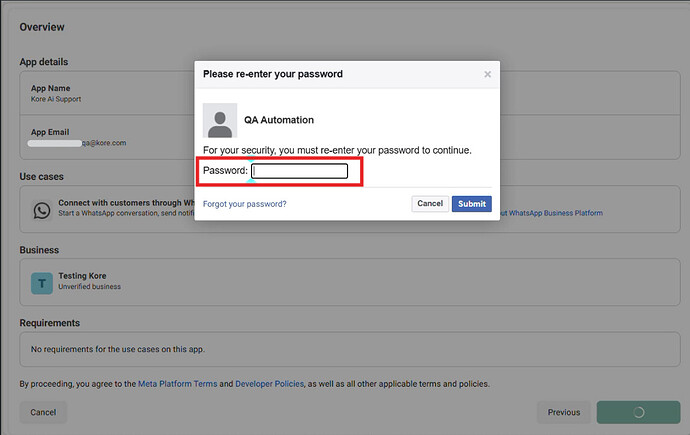Click the QA Automation account name
The height and width of the screenshot is (435, 690).
click(x=279, y=120)
